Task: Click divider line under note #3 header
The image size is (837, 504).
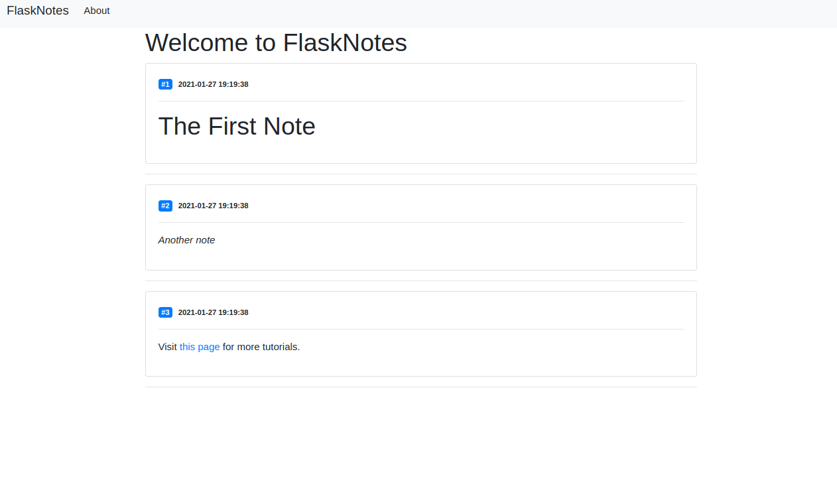Action: pos(421,329)
